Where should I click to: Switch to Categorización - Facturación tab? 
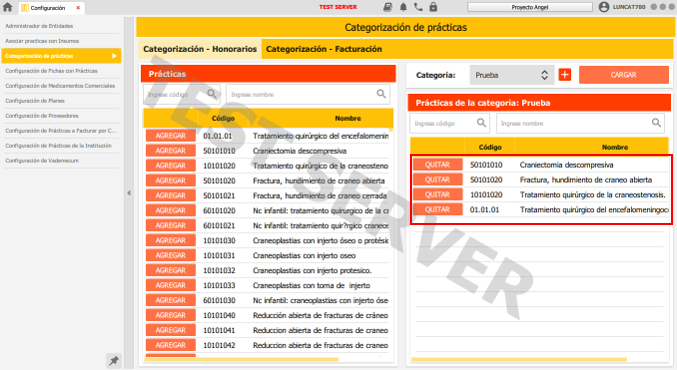tap(324, 49)
